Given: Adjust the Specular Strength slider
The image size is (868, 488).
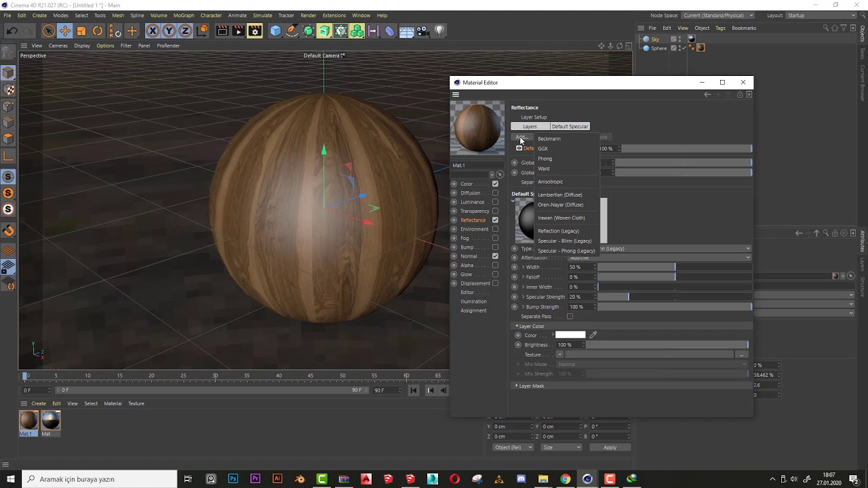Looking at the screenshot, I should pos(674,297).
